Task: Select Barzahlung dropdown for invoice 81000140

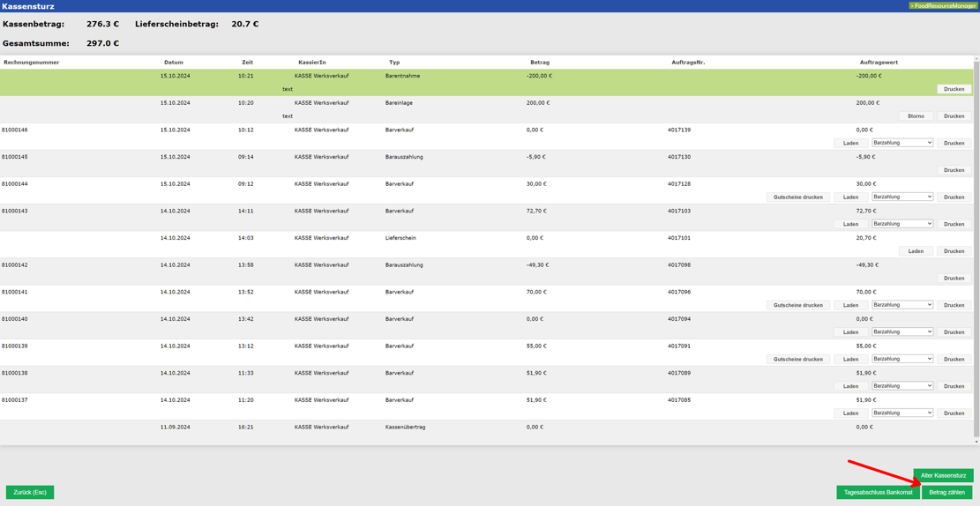Action: pyautogui.click(x=902, y=332)
